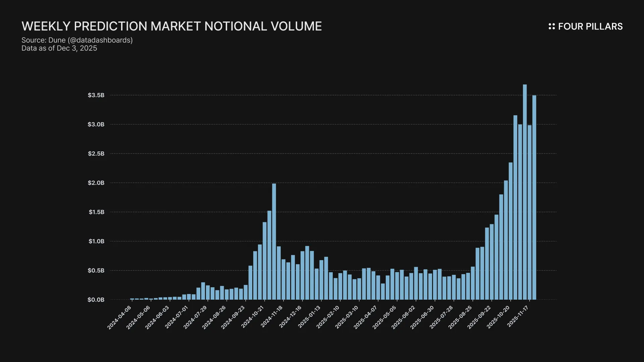Viewport: 644px width, 362px height.
Task: Click the Data as of Dec 3 text
Action: tap(59, 48)
